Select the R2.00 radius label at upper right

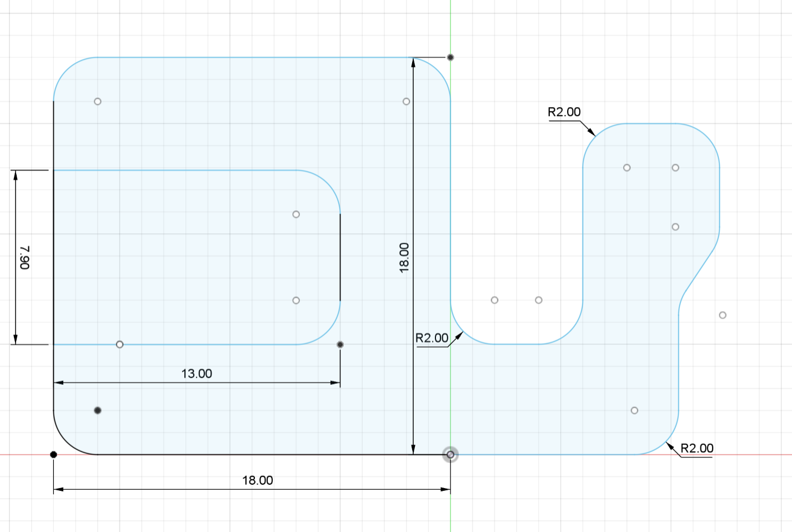coord(564,112)
